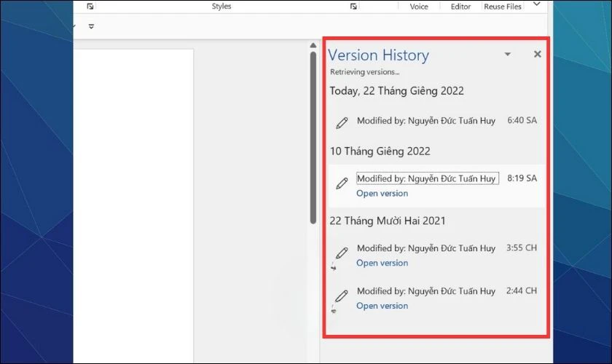Select the Modified by entry at 8:19 SA

point(428,178)
